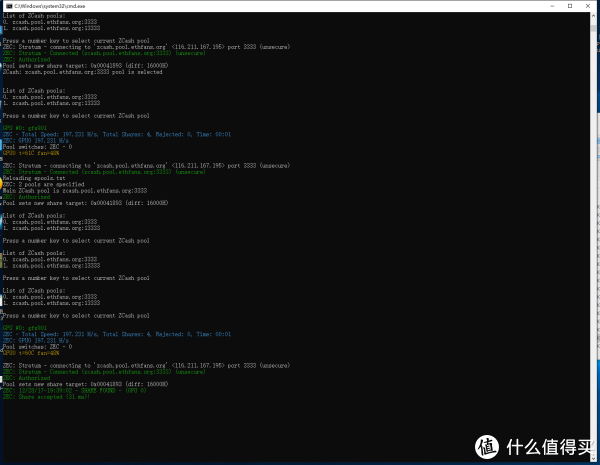Click the 'GPU0 t=61C fan=48%' status line
Screen dimensions: 600x465
[x=31, y=153]
